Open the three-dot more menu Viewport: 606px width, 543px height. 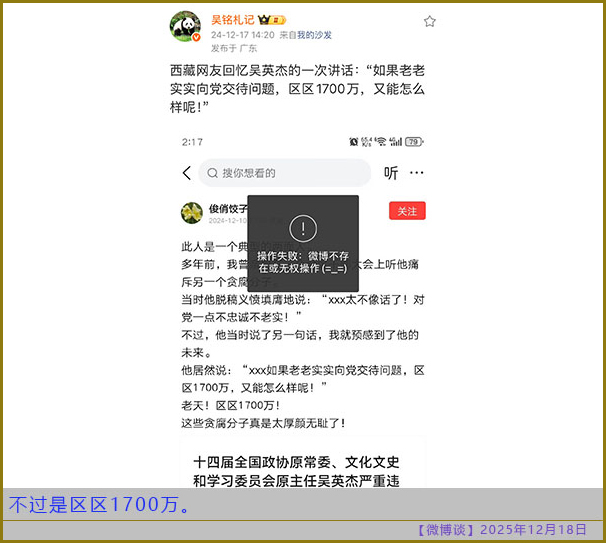[416, 173]
